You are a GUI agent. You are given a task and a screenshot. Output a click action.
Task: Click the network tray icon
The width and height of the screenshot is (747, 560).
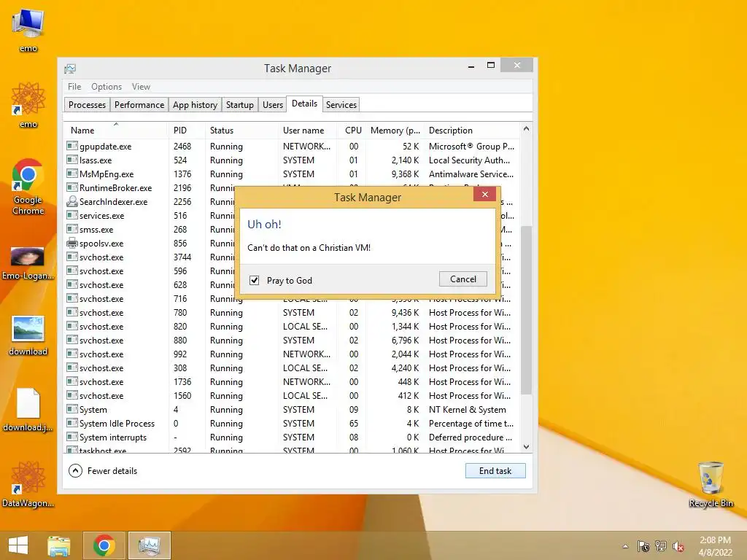(x=661, y=546)
